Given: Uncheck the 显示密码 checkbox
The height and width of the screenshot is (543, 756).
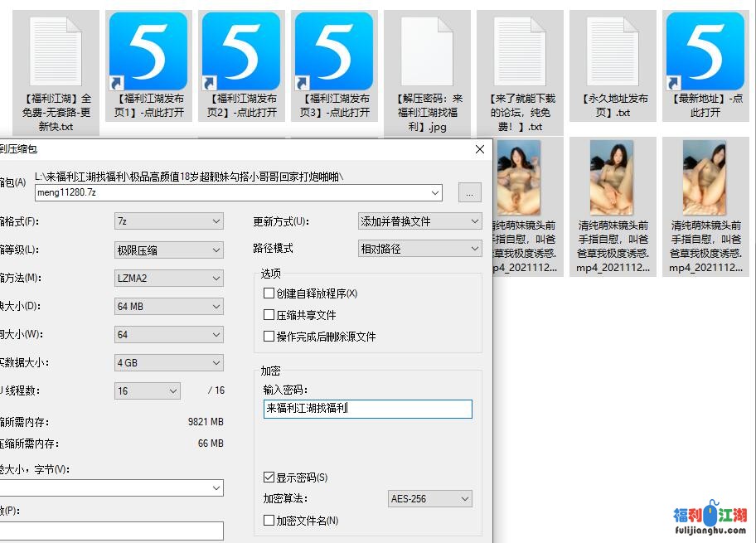Looking at the screenshot, I should pyautogui.click(x=269, y=478).
